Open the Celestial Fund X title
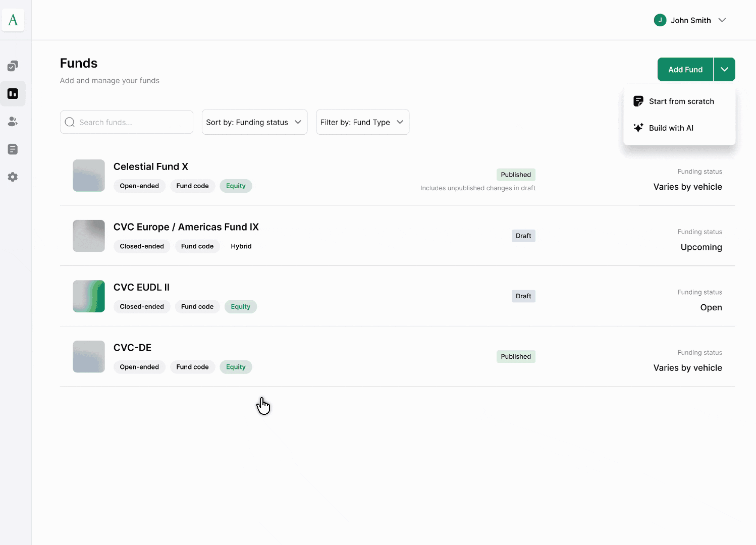 click(151, 167)
